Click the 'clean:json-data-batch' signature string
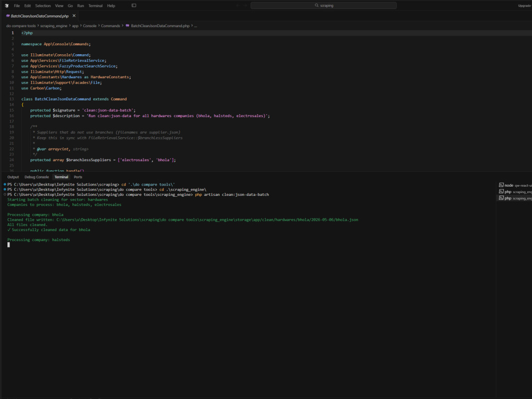Image resolution: width=532 pixels, height=399 pixels. tap(109, 110)
